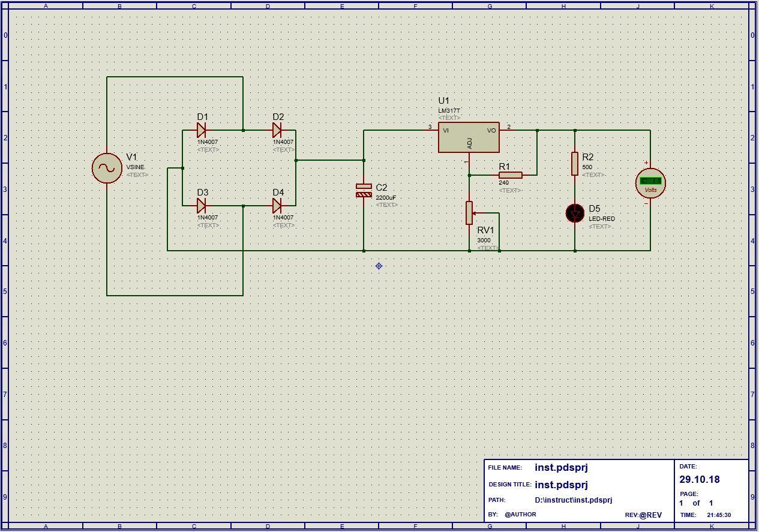Adjust the RV1 potentiometer wiper arrow

click(474, 212)
